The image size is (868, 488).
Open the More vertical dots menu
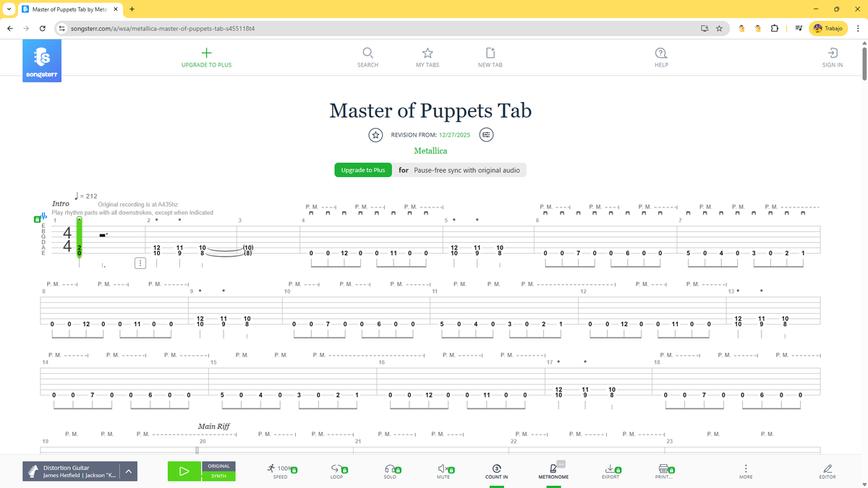point(746,472)
